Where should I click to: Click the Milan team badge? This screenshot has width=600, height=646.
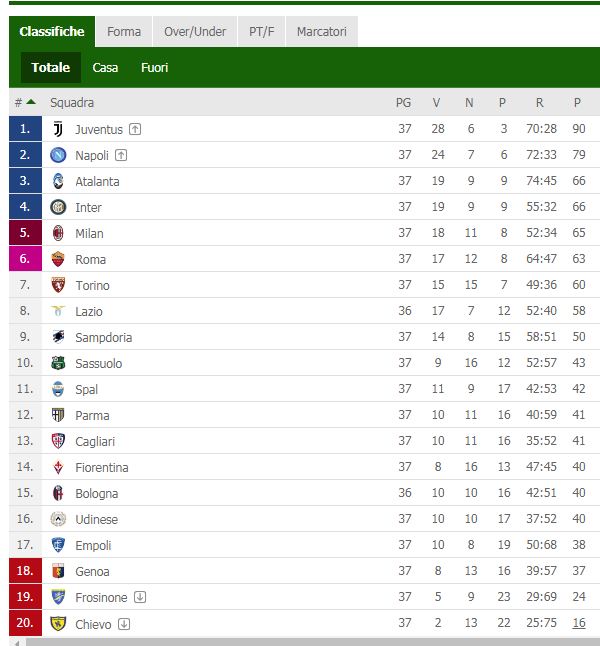click(x=58, y=233)
